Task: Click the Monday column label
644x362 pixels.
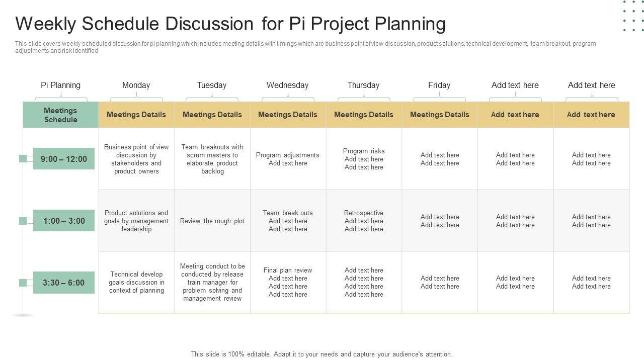Action: coord(136,85)
